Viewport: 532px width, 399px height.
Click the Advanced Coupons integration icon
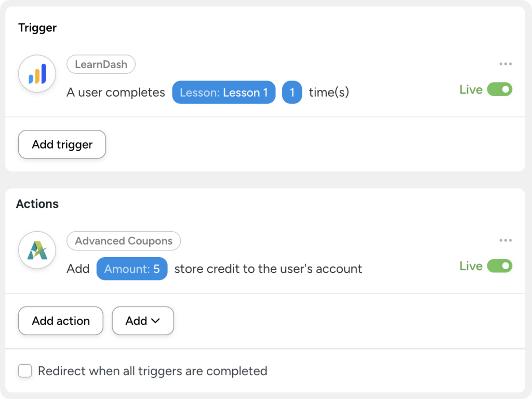[36, 250]
